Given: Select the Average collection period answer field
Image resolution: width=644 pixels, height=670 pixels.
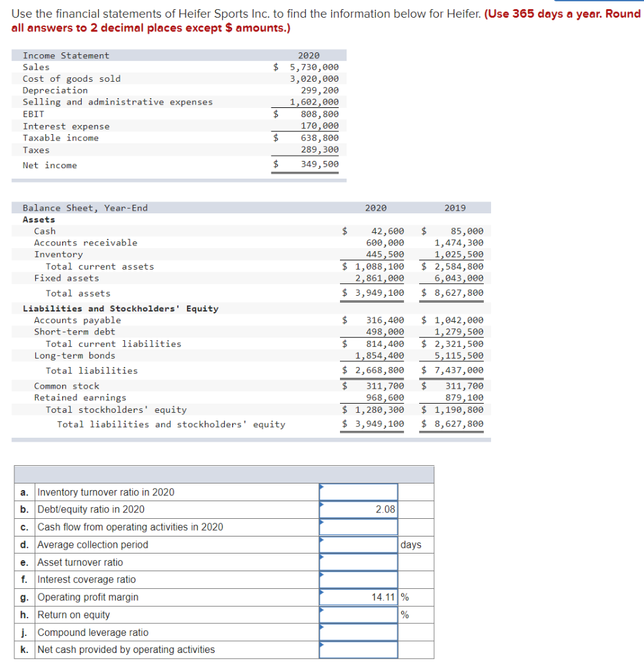Looking at the screenshot, I should pos(359,544).
